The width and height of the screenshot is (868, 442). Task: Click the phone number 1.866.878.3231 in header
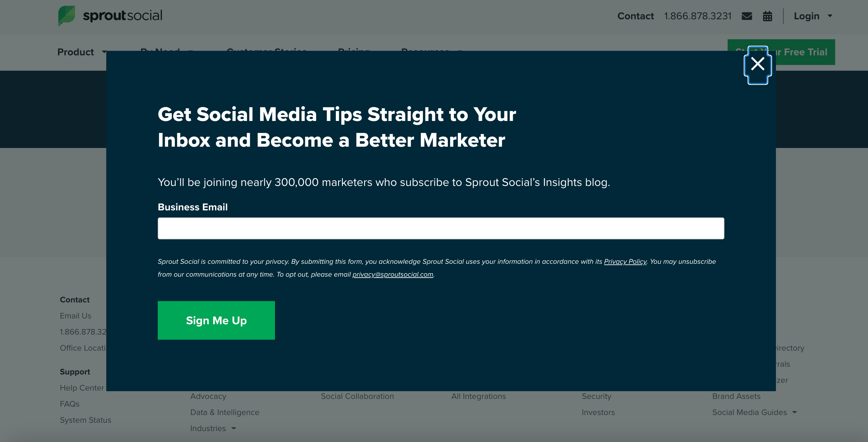pos(697,16)
